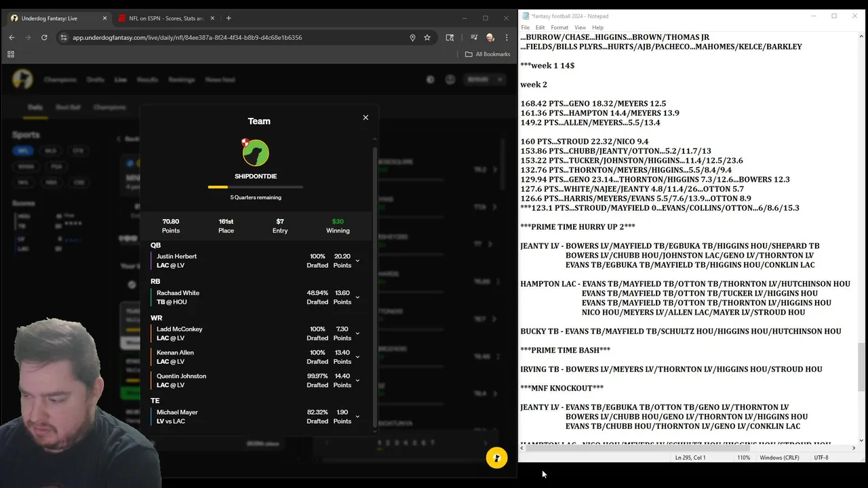The width and height of the screenshot is (868, 488).
Task: Click the quarters remaining progress bar
Action: tap(256, 187)
